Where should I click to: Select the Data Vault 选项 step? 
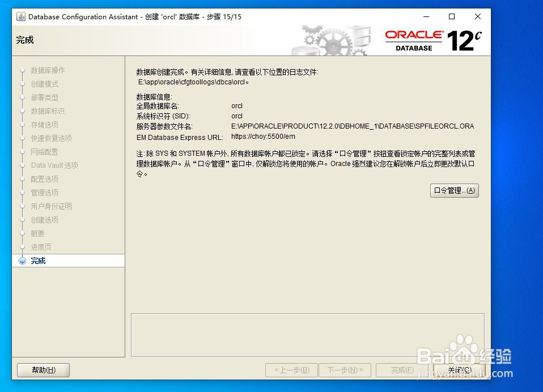pos(53,165)
